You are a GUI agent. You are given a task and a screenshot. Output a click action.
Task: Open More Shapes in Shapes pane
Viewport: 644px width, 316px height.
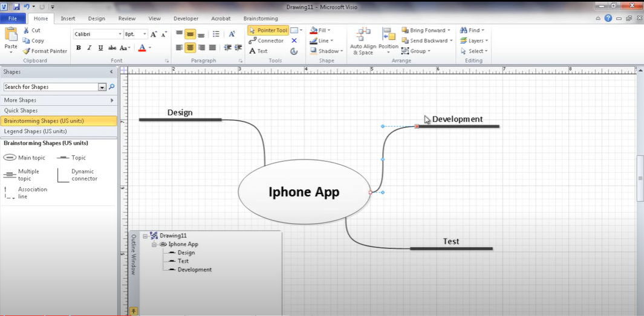(59, 100)
